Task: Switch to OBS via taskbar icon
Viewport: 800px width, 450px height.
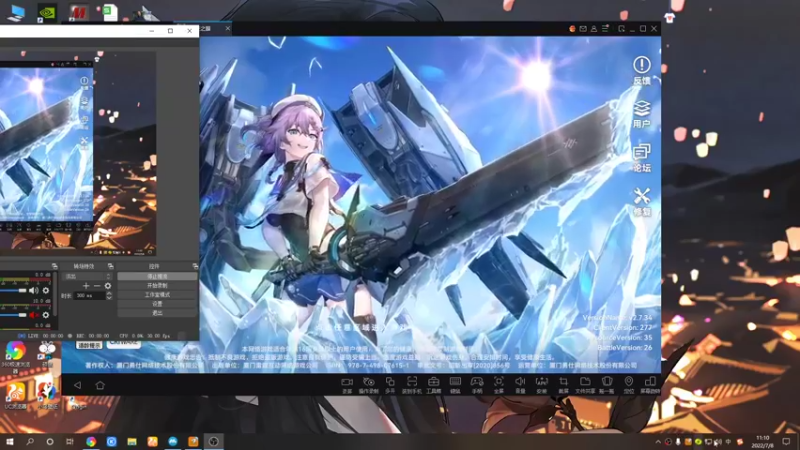Action: (x=214, y=441)
